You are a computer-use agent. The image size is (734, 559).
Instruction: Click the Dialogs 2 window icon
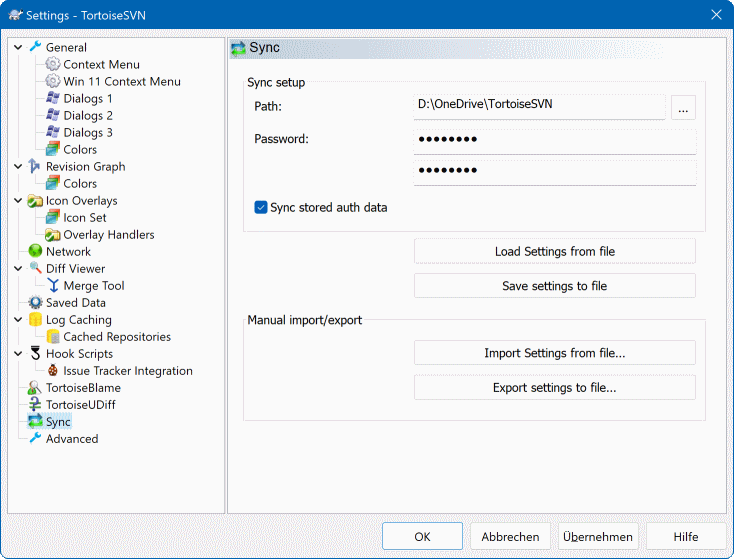(53, 115)
